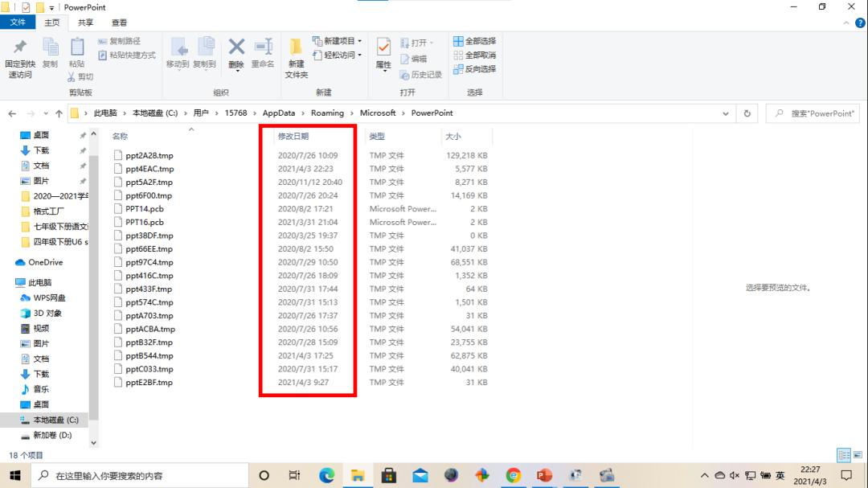
Task: Open the Easy Access (轻松访问) dropdown
Action: (337, 55)
